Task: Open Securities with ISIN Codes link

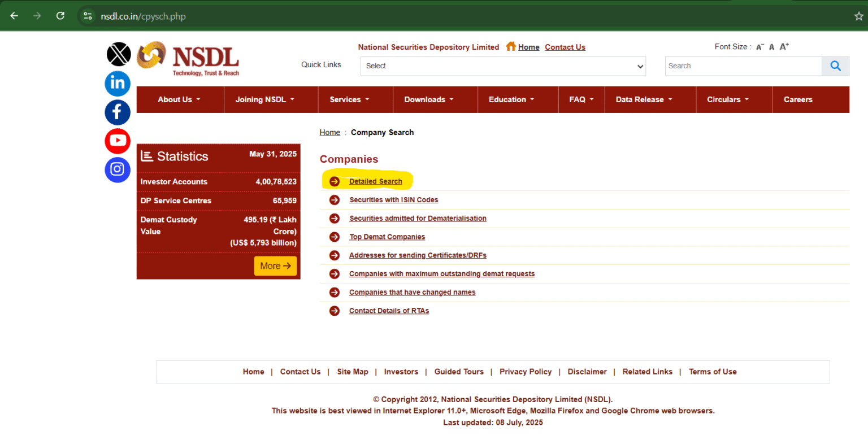Action: click(x=393, y=200)
